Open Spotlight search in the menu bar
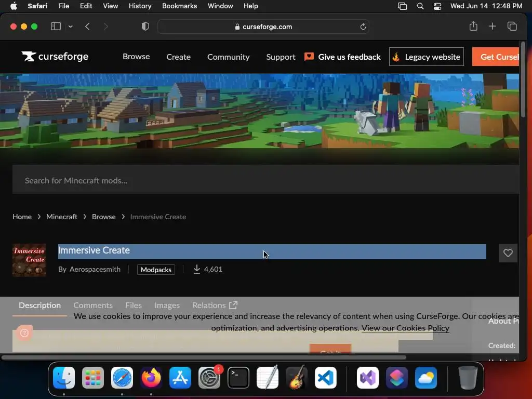 point(420,6)
